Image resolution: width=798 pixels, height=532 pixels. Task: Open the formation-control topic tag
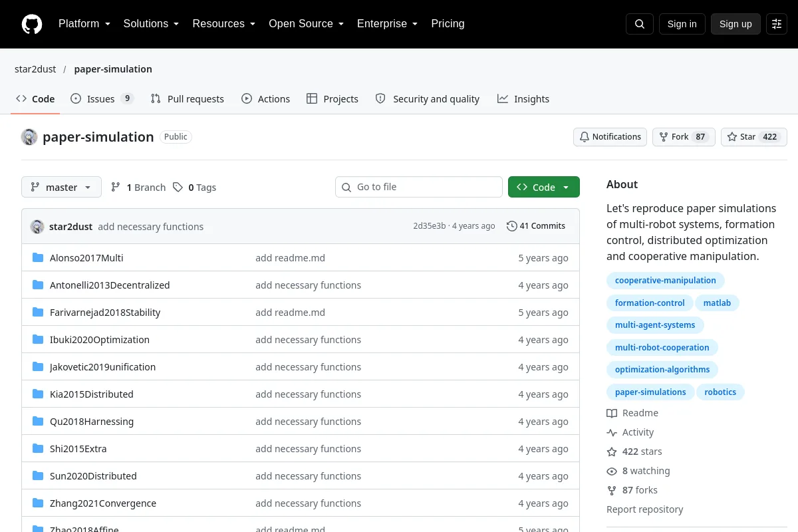(x=650, y=303)
